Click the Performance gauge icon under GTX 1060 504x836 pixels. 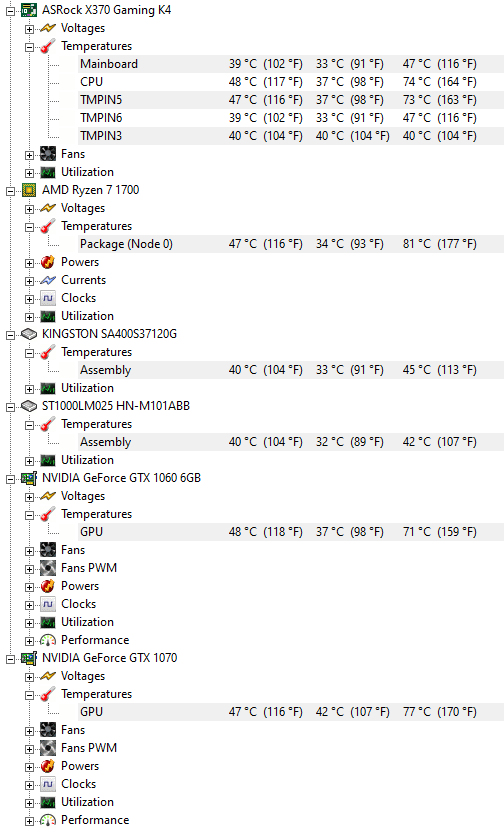48,640
